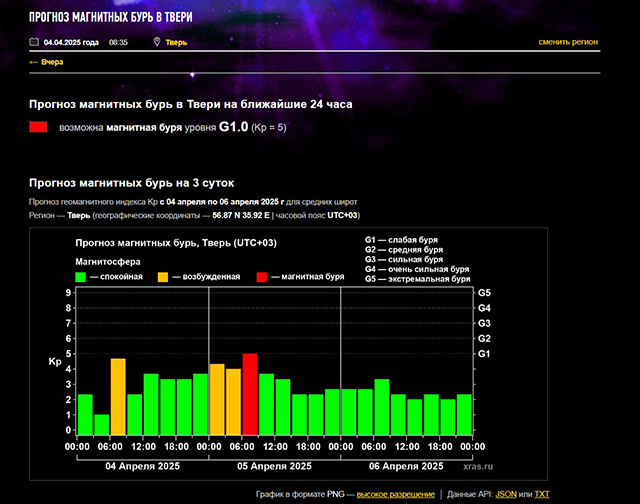The height and width of the screenshot is (504, 640).
Task: Click legend line G5 — экстремальная буря
Action: point(418,279)
